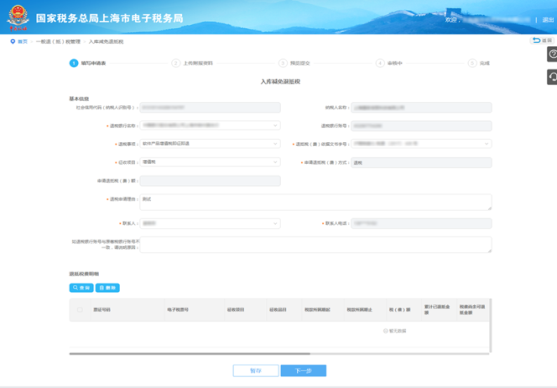Click the step 4 circle 审核中
This screenshot has width=557, height=388.
point(380,63)
